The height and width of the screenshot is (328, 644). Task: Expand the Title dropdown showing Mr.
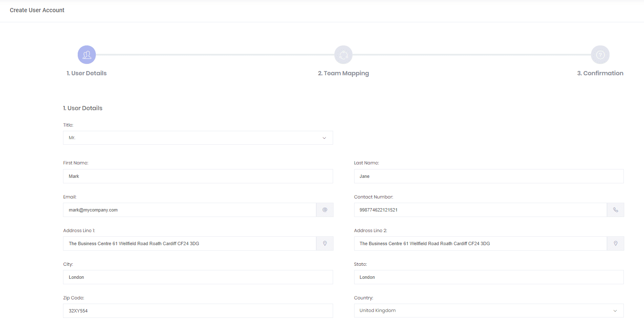click(x=197, y=138)
